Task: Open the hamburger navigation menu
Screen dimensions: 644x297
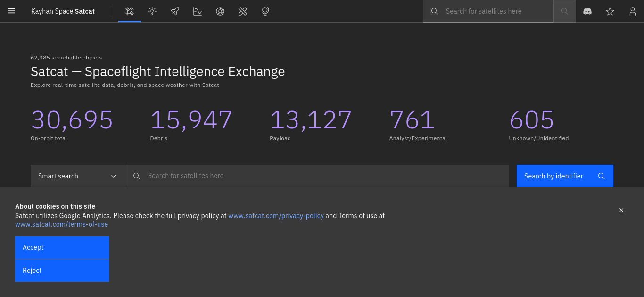Action: tap(11, 11)
